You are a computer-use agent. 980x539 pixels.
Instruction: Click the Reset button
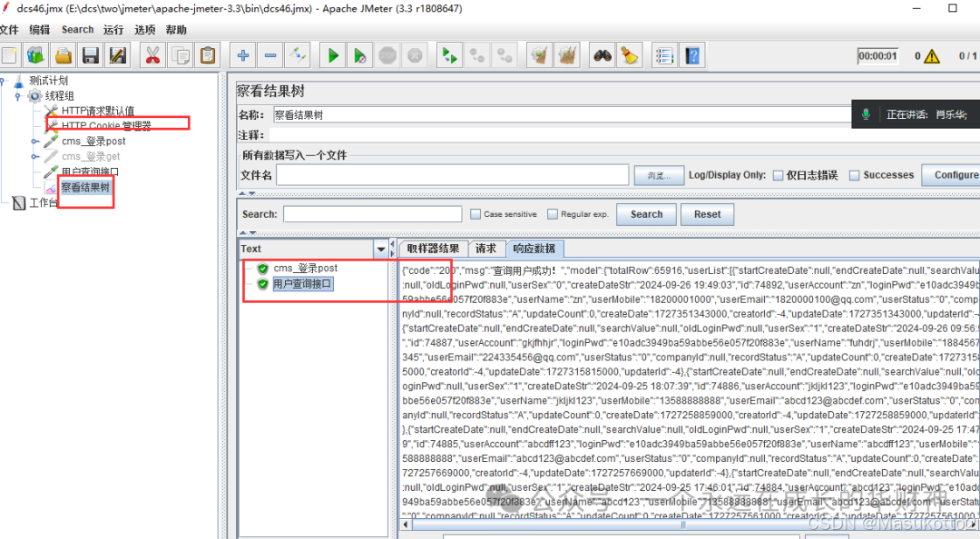pyautogui.click(x=707, y=214)
